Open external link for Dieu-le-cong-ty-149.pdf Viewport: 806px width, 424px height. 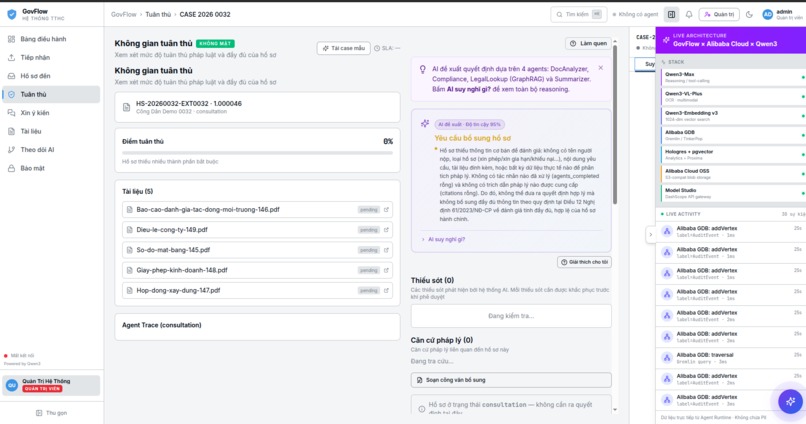[386, 230]
